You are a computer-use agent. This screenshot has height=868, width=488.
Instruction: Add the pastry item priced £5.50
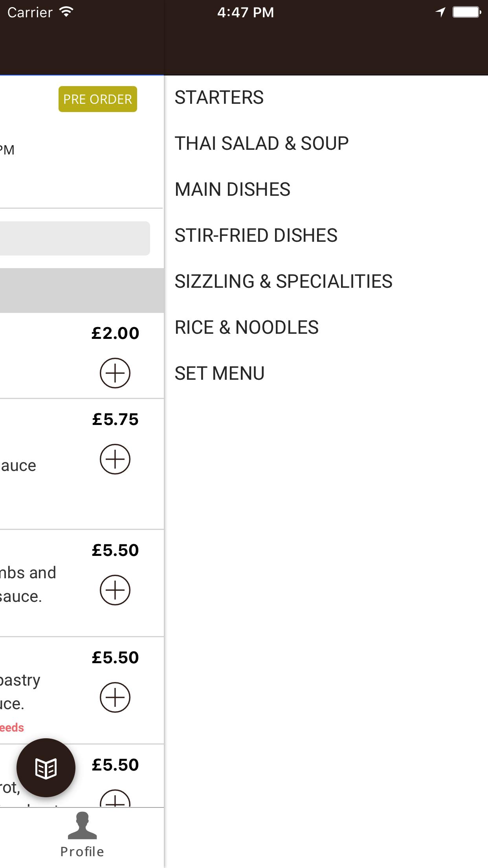115,697
